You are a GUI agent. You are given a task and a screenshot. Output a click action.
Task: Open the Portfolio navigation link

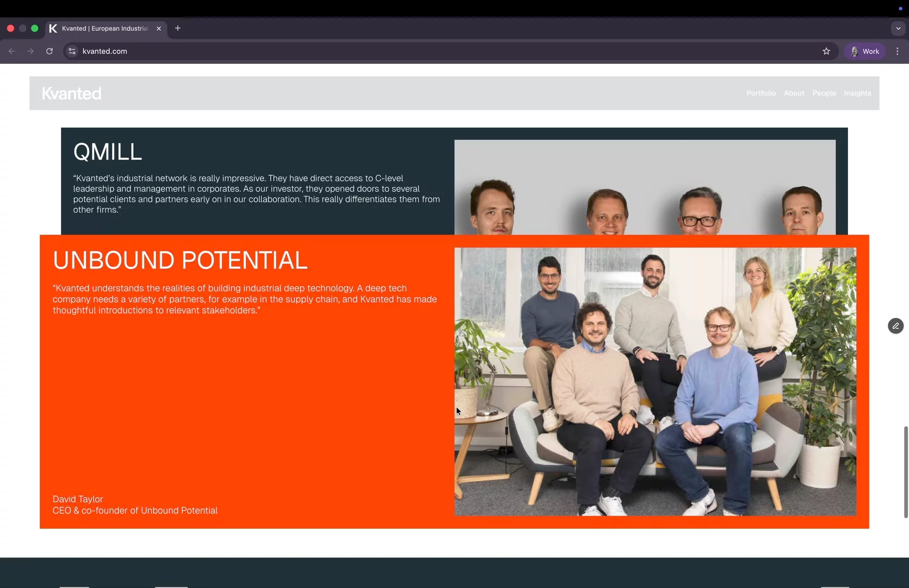coord(761,93)
